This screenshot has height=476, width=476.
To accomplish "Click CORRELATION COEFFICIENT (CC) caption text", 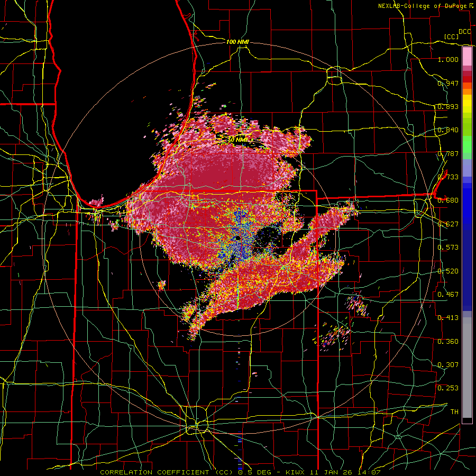I will (167, 472).
